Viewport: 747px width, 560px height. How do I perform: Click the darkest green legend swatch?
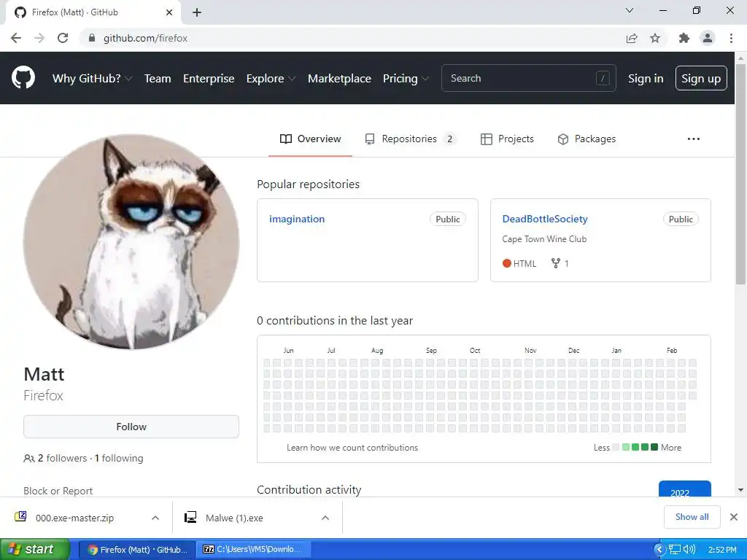coord(654,447)
